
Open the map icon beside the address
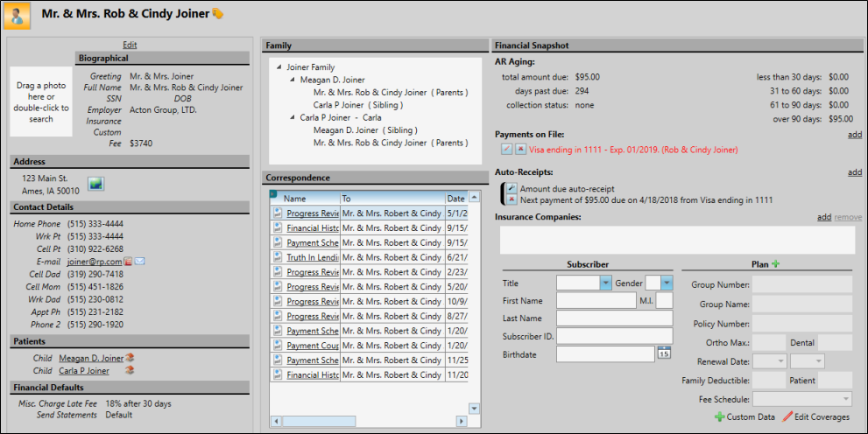(x=95, y=184)
